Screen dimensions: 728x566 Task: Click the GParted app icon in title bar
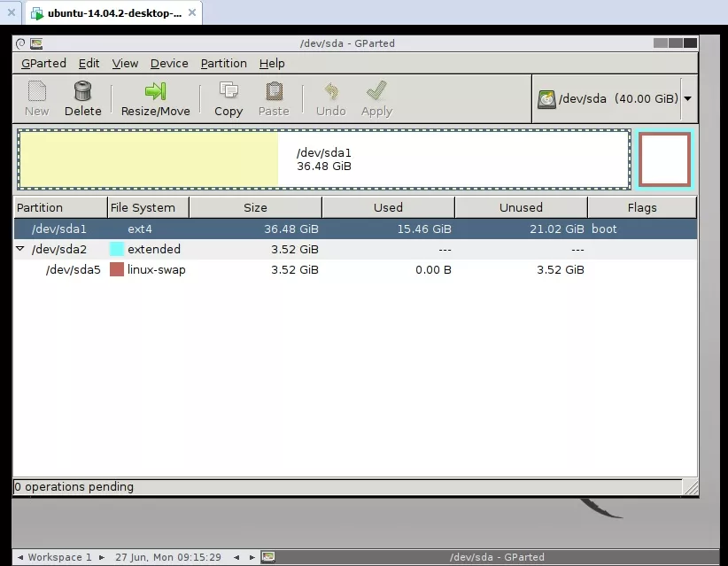[x=36, y=43]
